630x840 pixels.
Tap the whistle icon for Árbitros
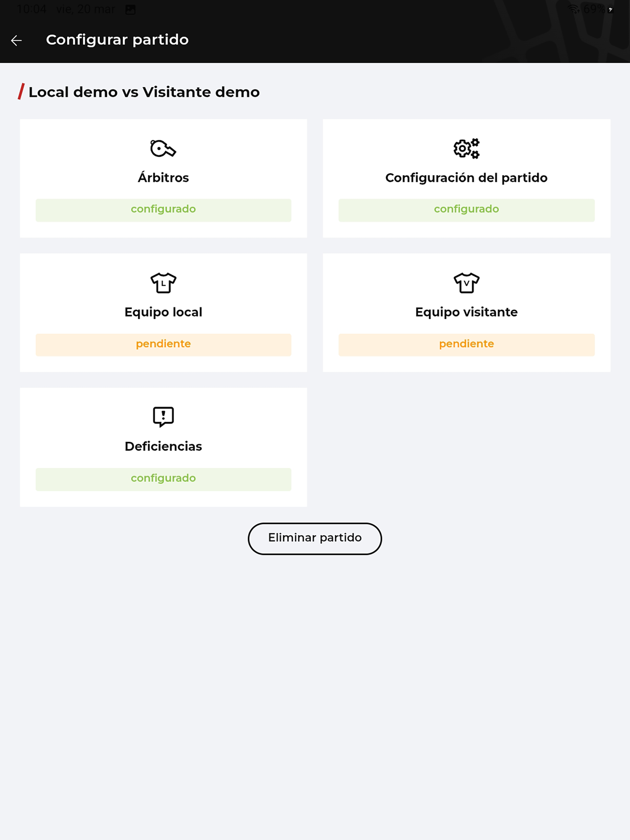(x=163, y=148)
